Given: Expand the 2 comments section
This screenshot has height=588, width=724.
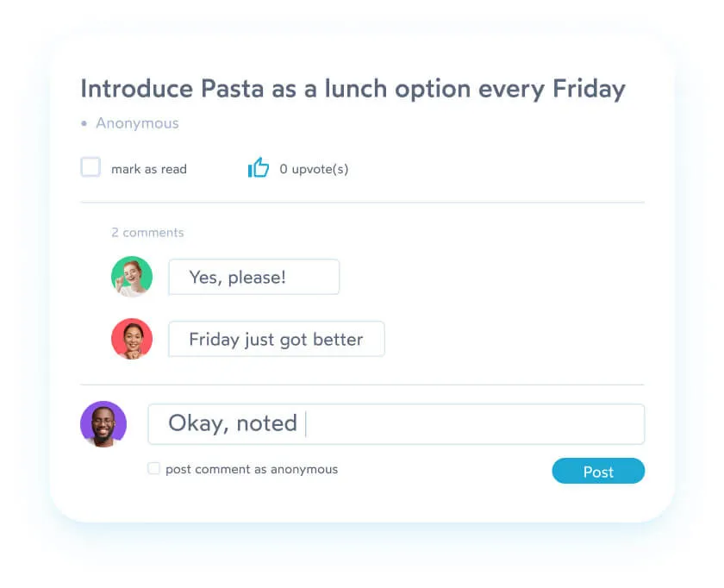Looking at the screenshot, I should (x=147, y=232).
